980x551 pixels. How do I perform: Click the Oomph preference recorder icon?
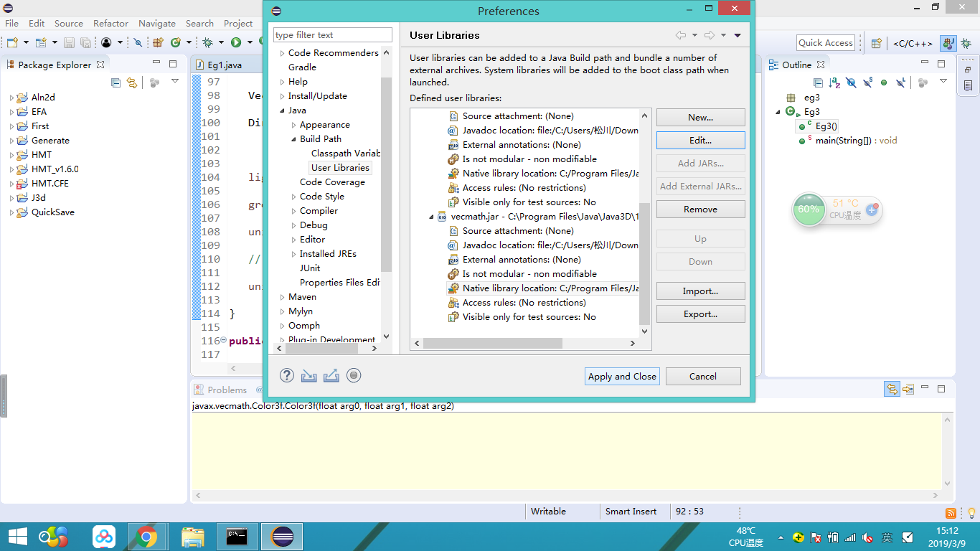tap(354, 375)
